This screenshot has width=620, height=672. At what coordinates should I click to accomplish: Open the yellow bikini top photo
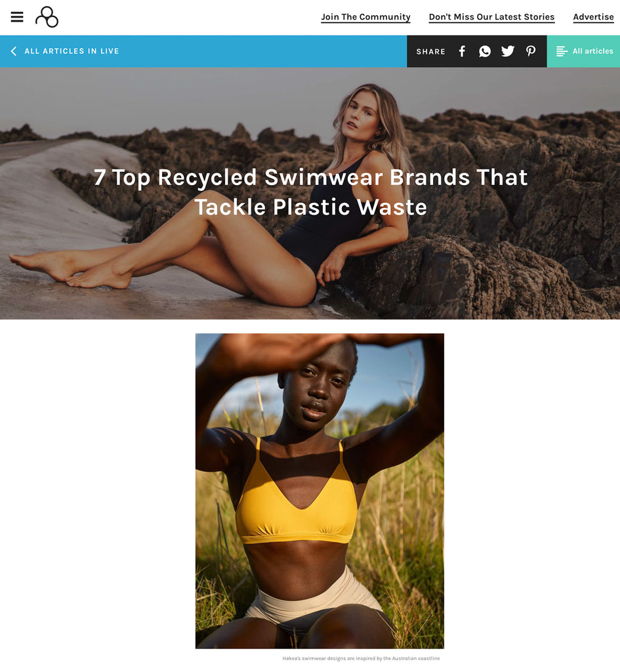320,491
